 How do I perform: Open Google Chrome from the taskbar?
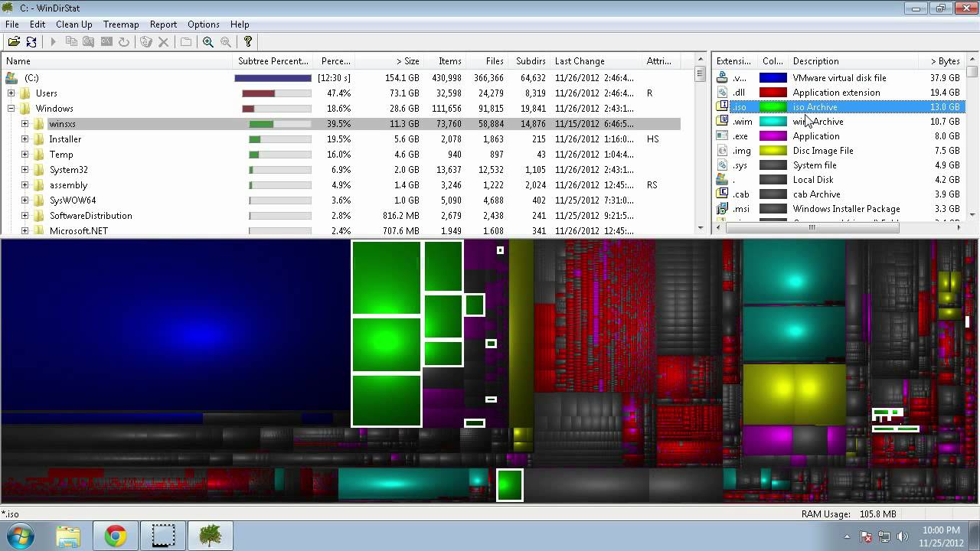pos(116,535)
